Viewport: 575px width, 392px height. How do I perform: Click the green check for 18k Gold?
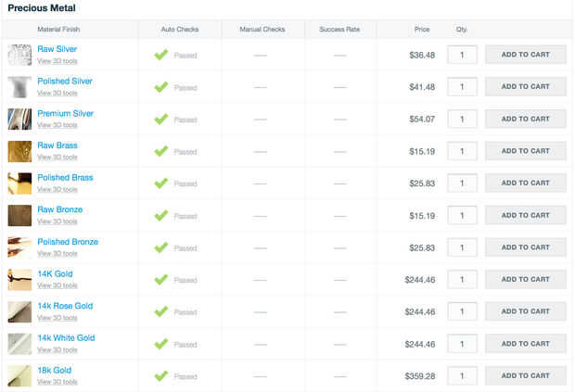point(160,376)
